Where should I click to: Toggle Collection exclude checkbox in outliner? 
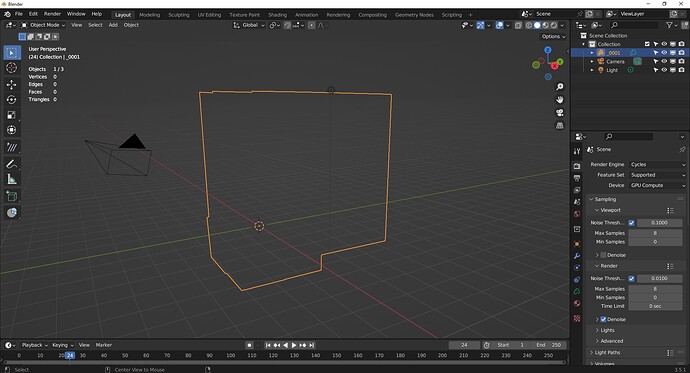(x=647, y=44)
